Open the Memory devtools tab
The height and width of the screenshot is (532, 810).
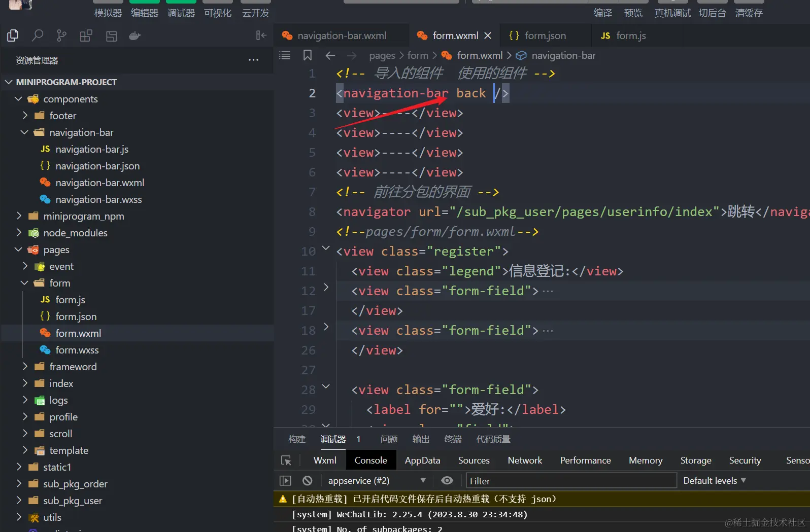646,460
